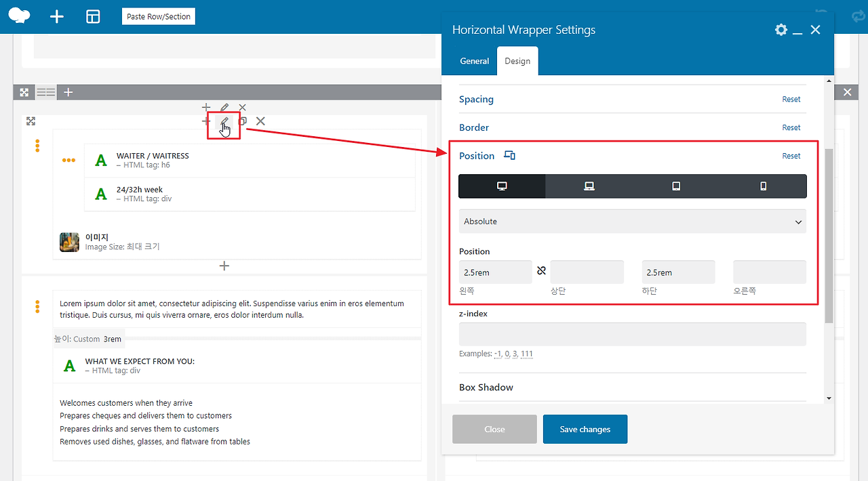The image size is (868, 481).
Task: Click the small upper X icon to delete the column
Action: point(243,107)
